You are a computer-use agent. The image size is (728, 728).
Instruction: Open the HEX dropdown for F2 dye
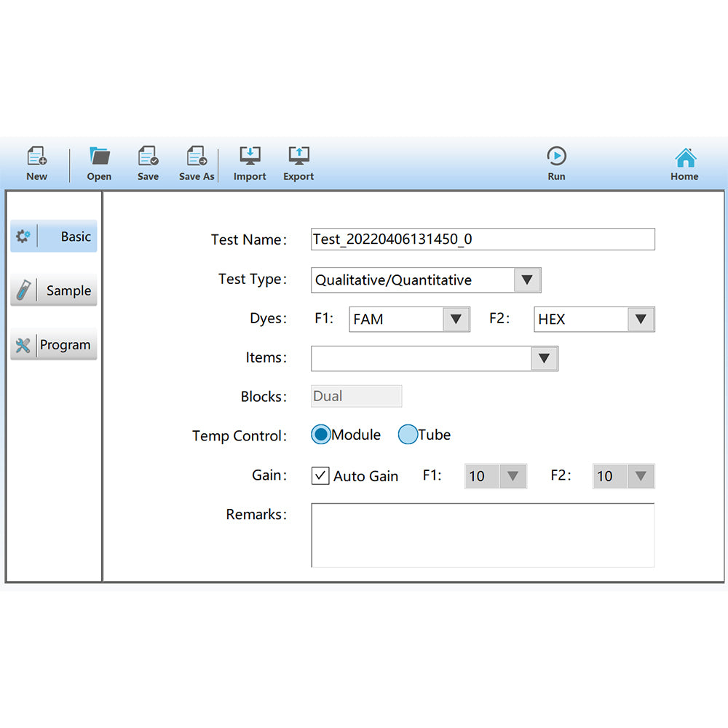tap(641, 319)
